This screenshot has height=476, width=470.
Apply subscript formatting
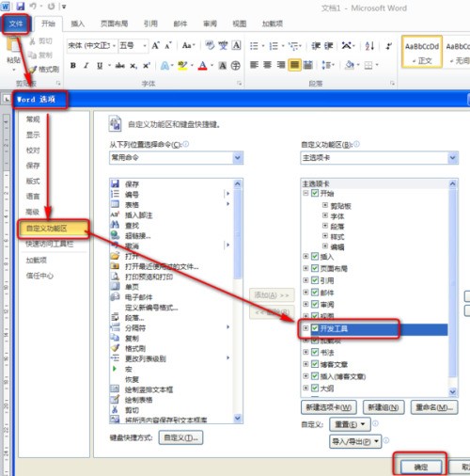point(133,66)
